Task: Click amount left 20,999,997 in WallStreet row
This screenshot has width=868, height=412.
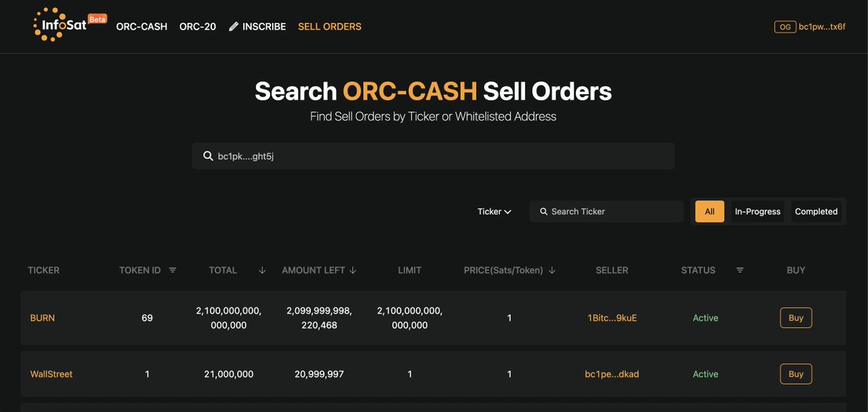Action: [319, 374]
